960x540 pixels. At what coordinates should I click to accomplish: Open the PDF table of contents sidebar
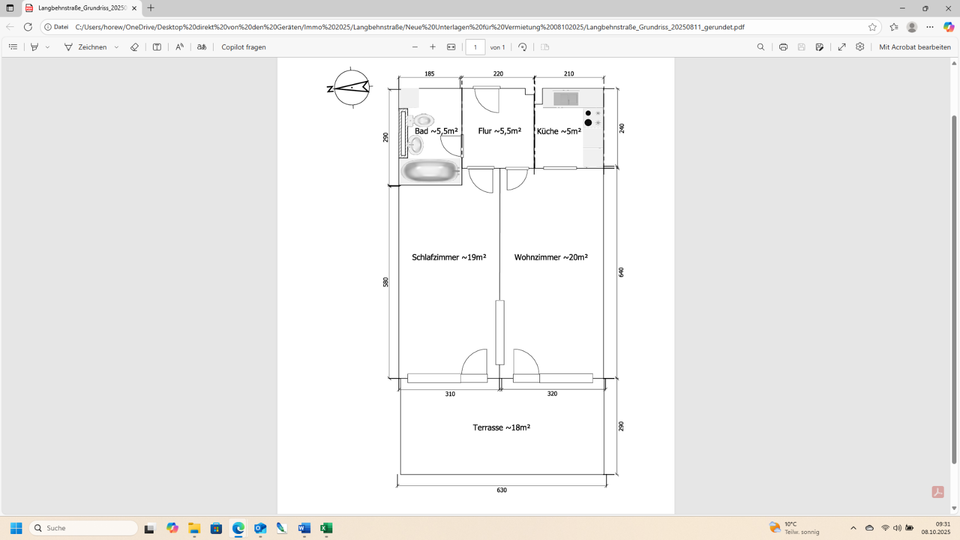(x=13, y=47)
